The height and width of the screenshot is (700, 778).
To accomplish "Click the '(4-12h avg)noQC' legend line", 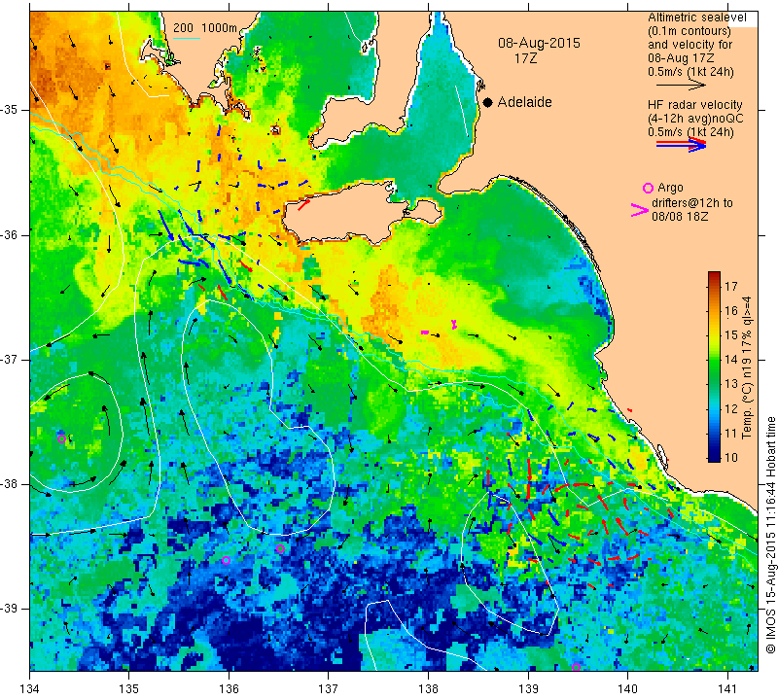I will (695, 119).
